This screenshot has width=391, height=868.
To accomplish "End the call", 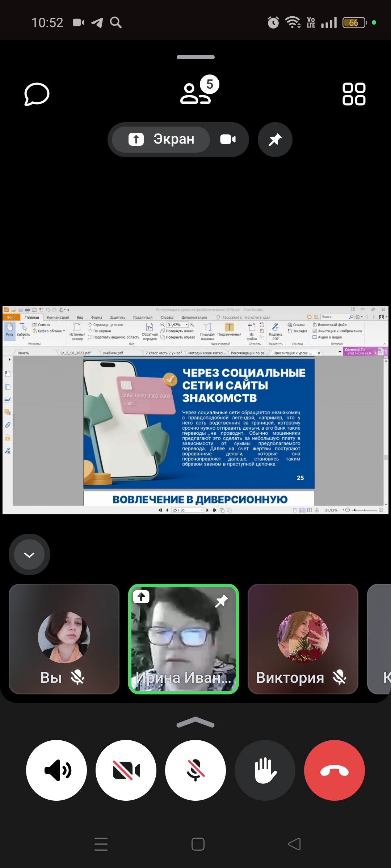I will coord(335,770).
